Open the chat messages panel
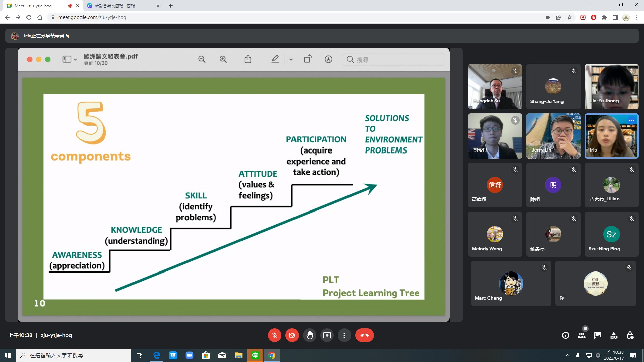Screen dimensions: 644x362 [x=598, y=335]
